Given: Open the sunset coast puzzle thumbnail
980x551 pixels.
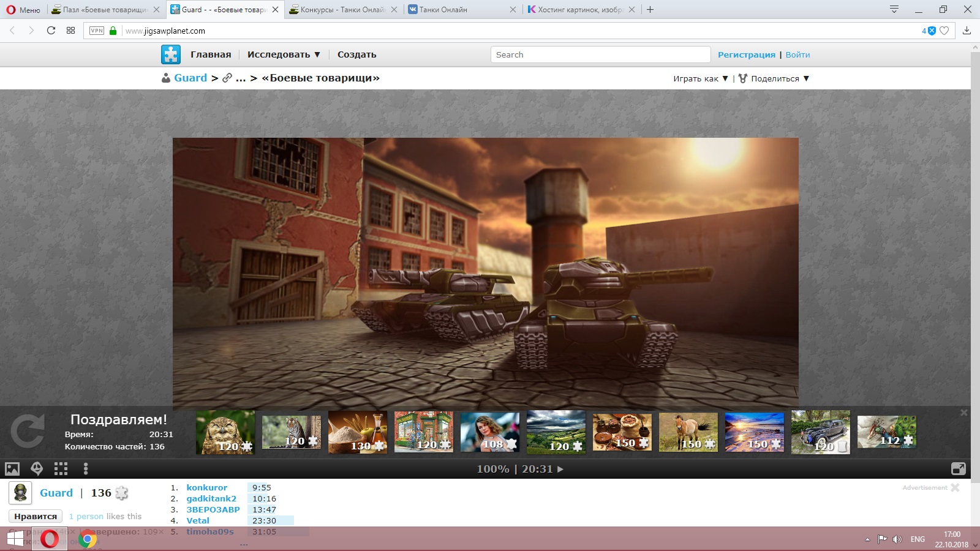Looking at the screenshot, I should click(755, 432).
